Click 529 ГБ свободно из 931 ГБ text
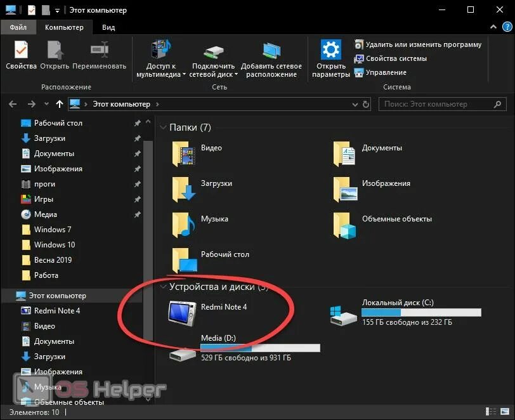The image size is (515, 420). tap(246, 358)
